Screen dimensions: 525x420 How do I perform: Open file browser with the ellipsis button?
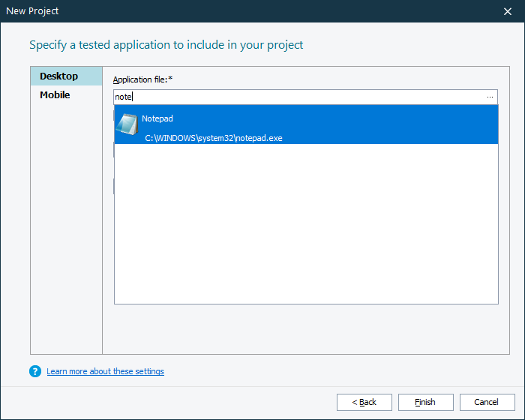click(x=490, y=97)
